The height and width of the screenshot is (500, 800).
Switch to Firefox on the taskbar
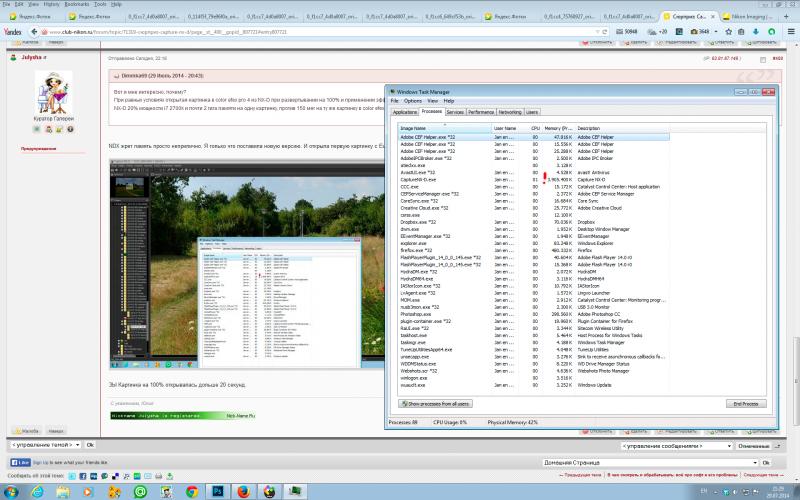pyautogui.click(x=244, y=492)
